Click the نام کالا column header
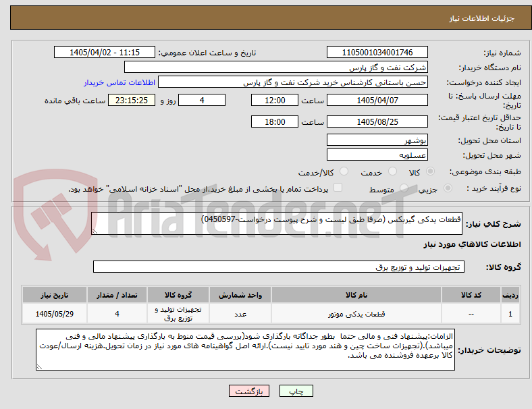 356,295
